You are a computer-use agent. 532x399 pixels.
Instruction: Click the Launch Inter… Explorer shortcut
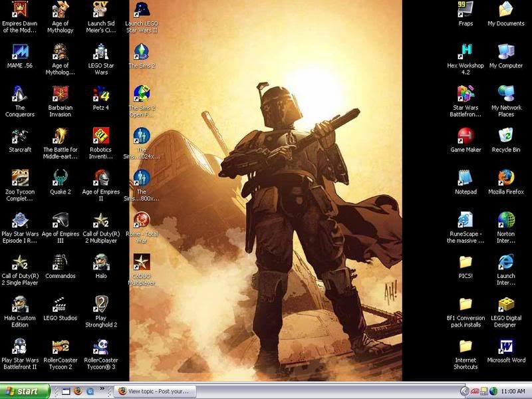click(506, 269)
